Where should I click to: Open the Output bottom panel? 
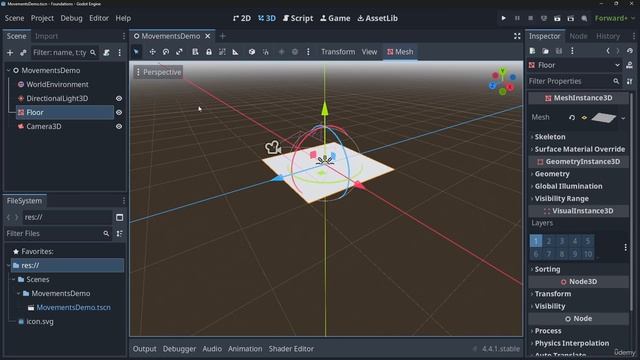pos(144,349)
